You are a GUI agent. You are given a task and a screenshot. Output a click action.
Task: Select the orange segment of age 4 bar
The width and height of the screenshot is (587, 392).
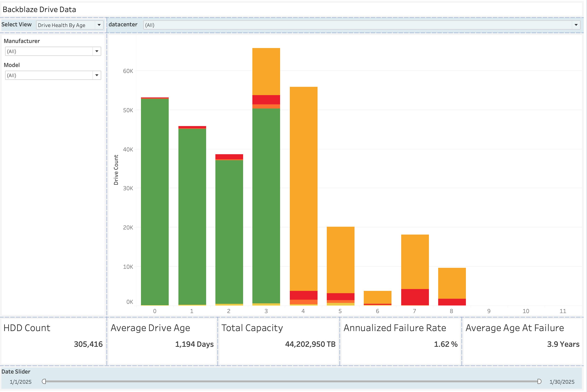tap(303, 189)
